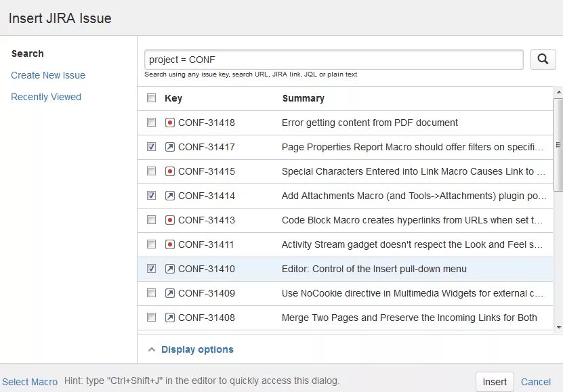
Task: Open the Create New Issue tab
Action: tap(48, 75)
